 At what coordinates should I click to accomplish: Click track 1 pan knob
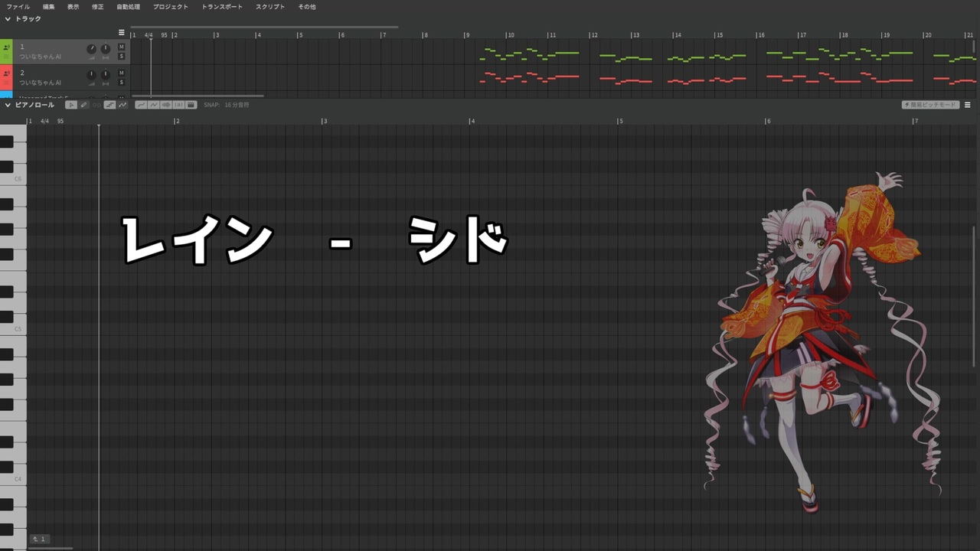coord(106,49)
